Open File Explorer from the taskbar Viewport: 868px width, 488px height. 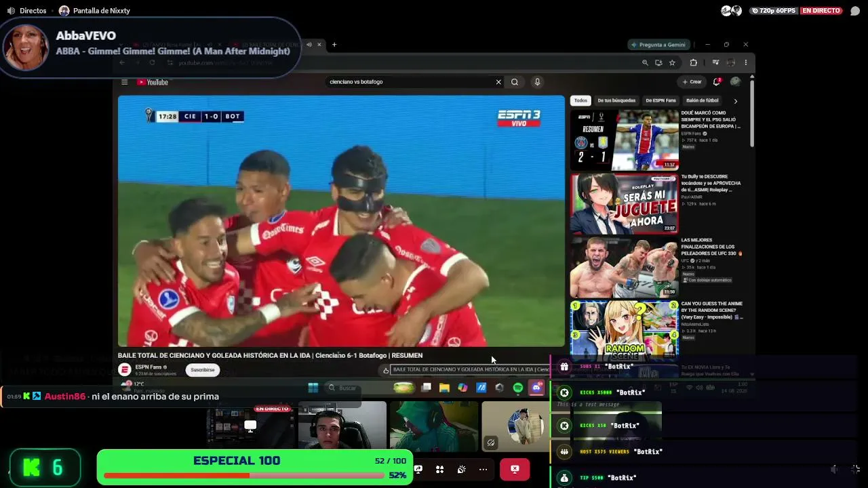(444, 388)
